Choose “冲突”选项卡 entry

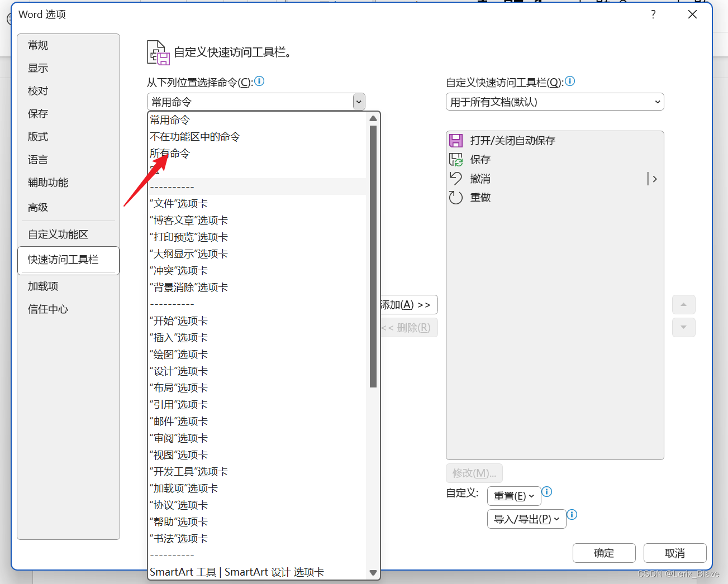(258, 271)
